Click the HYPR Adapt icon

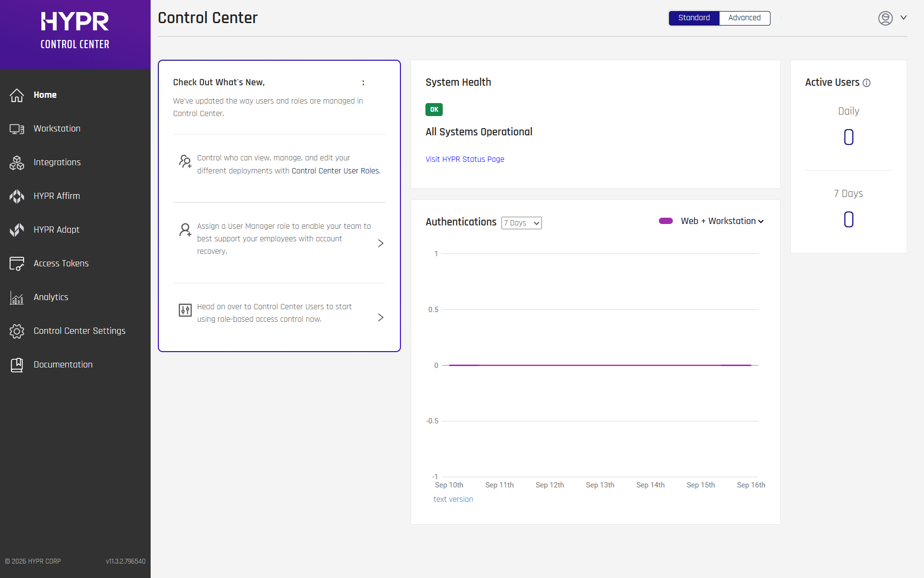point(17,230)
